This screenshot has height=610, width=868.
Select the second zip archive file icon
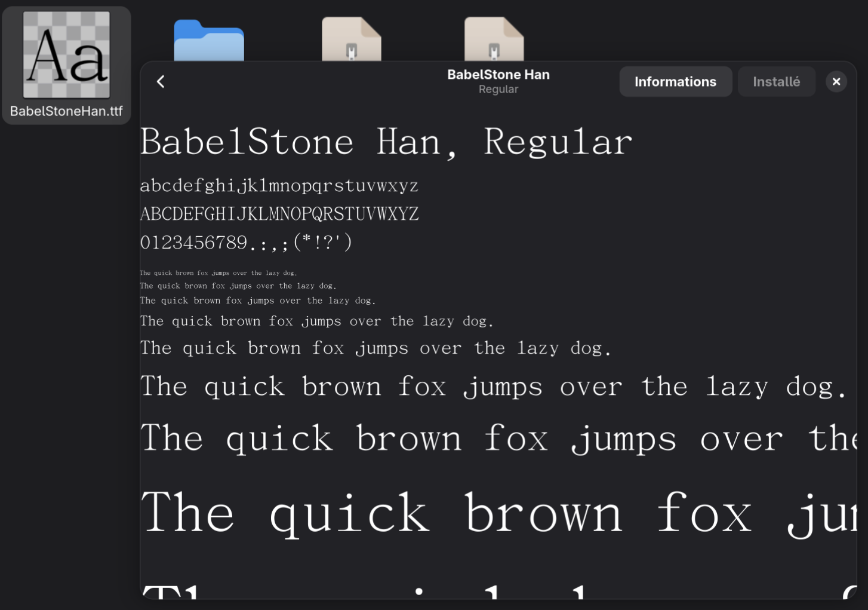(x=494, y=42)
